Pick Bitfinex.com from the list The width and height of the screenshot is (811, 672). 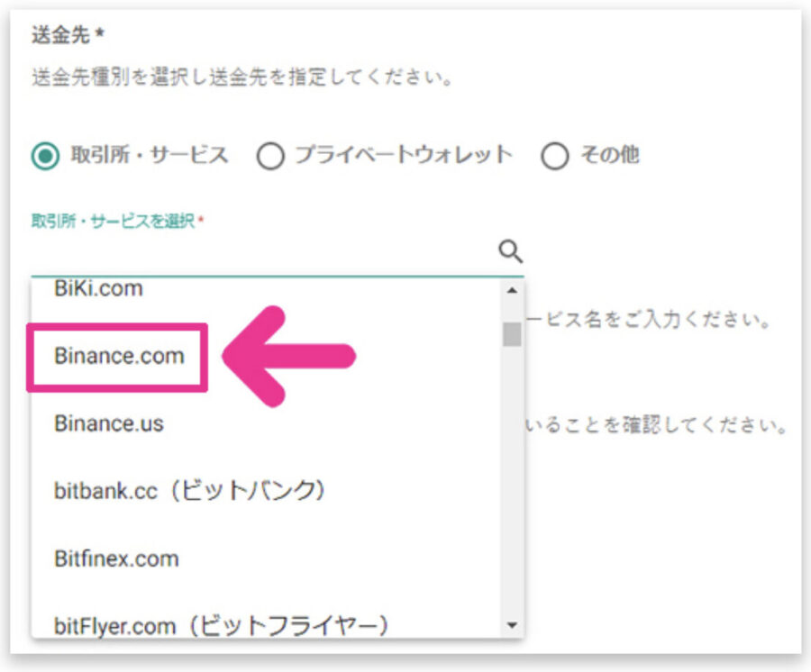coord(266,558)
